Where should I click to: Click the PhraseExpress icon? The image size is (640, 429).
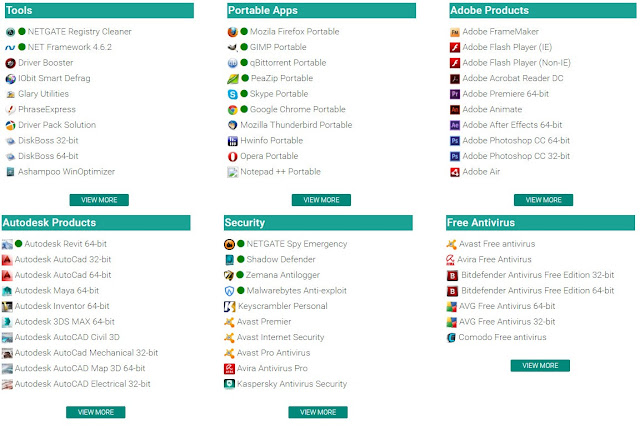(x=10, y=109)
